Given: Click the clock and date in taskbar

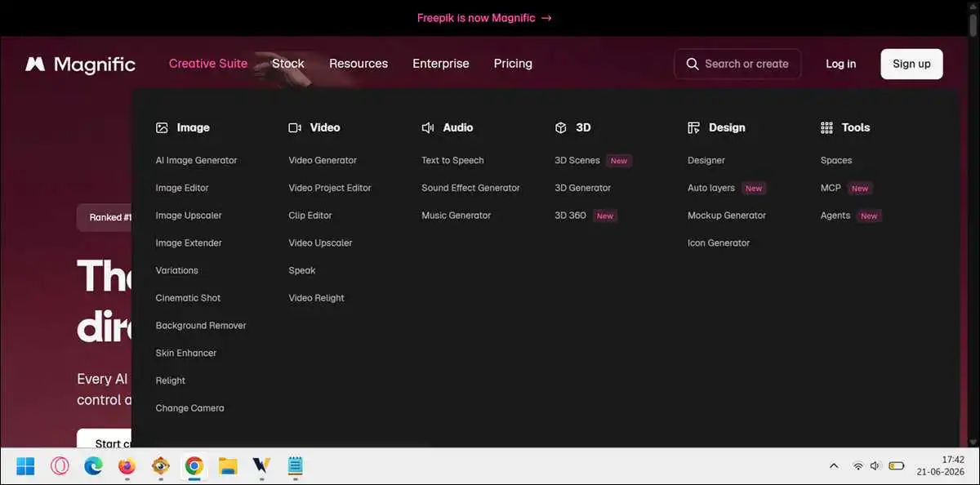Looking at the screenshot, I should click(x=942, y=466).
